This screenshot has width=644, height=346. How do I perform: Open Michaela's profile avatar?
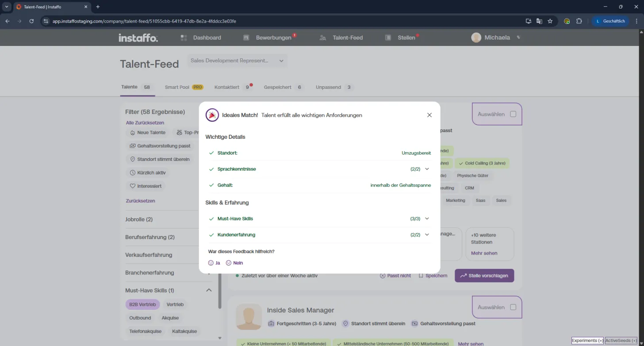pyautogui.click(x=476, y=38)
